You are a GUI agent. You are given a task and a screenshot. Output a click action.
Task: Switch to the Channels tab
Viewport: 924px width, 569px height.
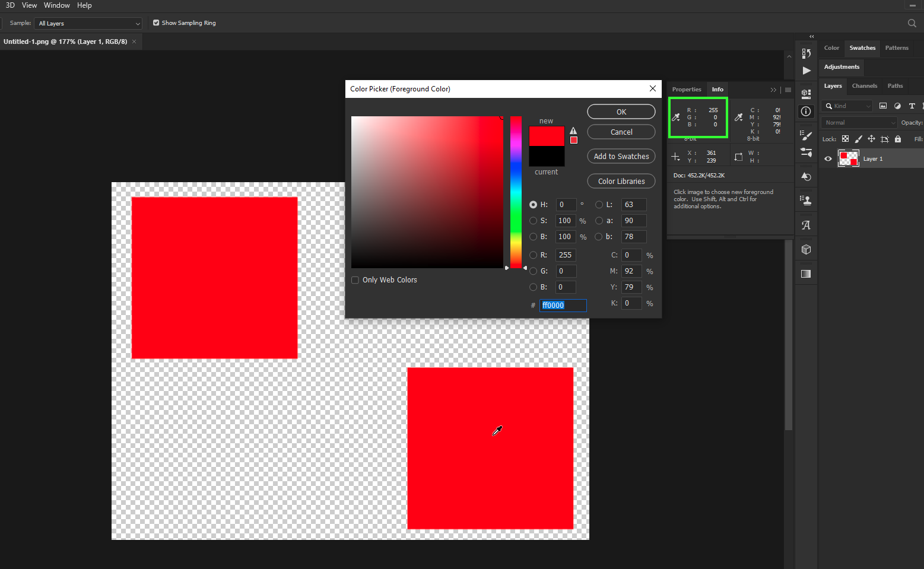pyautogui.click(x=864, y=86)
